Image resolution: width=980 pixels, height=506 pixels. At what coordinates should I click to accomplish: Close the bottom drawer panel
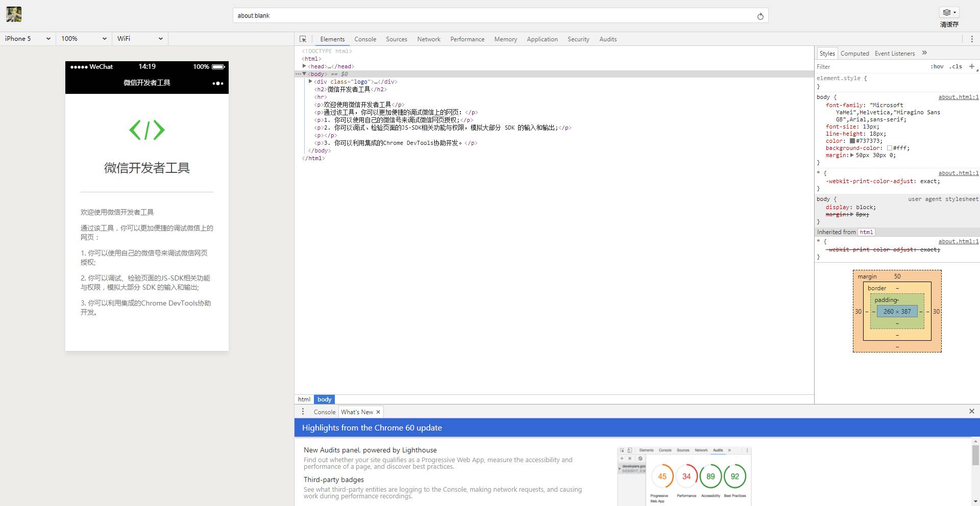972,411
